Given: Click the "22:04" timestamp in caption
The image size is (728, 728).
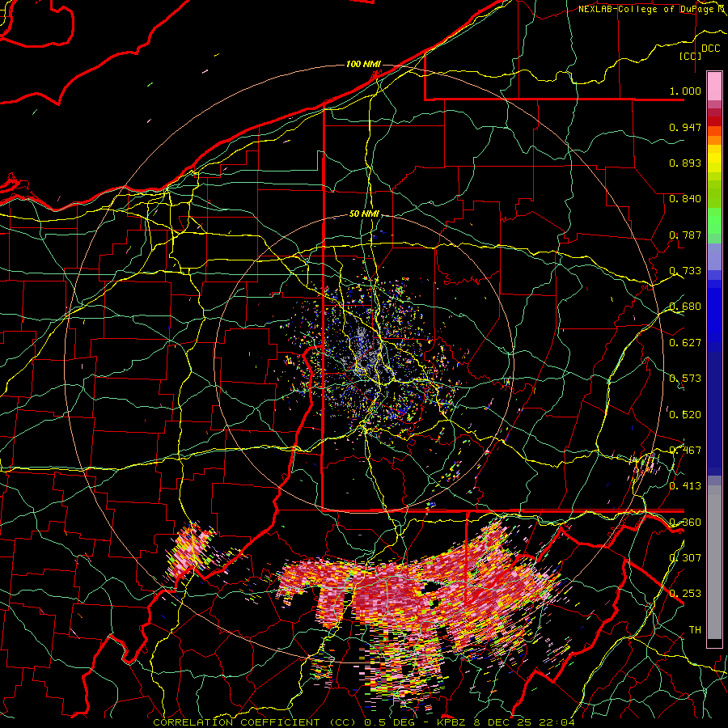Looking at the screenshot, I should click(x=557, y=722).
